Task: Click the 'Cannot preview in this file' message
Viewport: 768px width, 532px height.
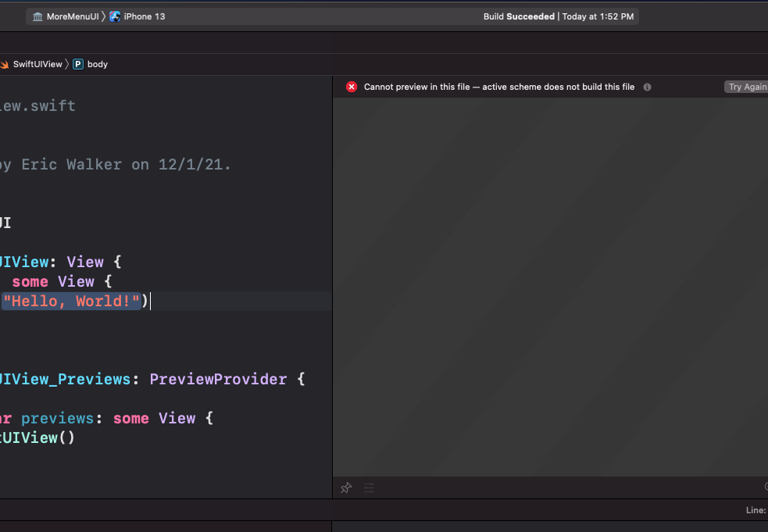Action: tap(498, 87)
